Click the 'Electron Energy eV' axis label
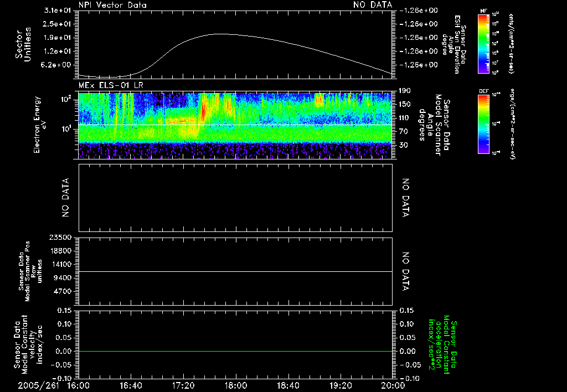567x392 pixels. 40,125
